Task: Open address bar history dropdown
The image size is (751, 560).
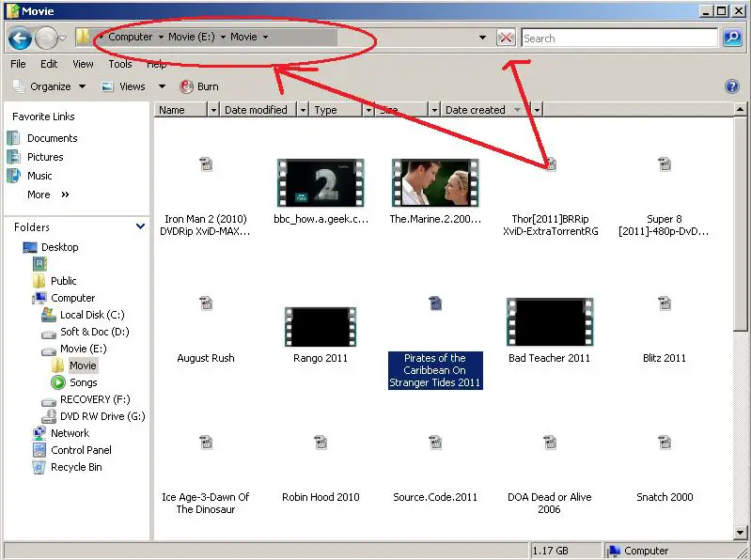Action: pyautogui.click(x=483, y=38)
